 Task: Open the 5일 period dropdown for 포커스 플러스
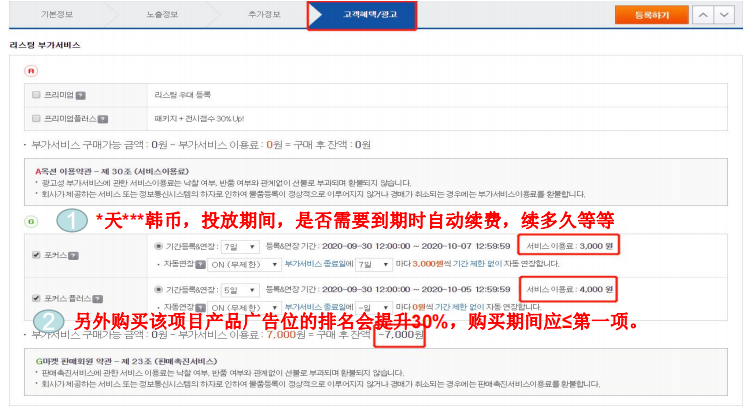[x=240, y=290]
